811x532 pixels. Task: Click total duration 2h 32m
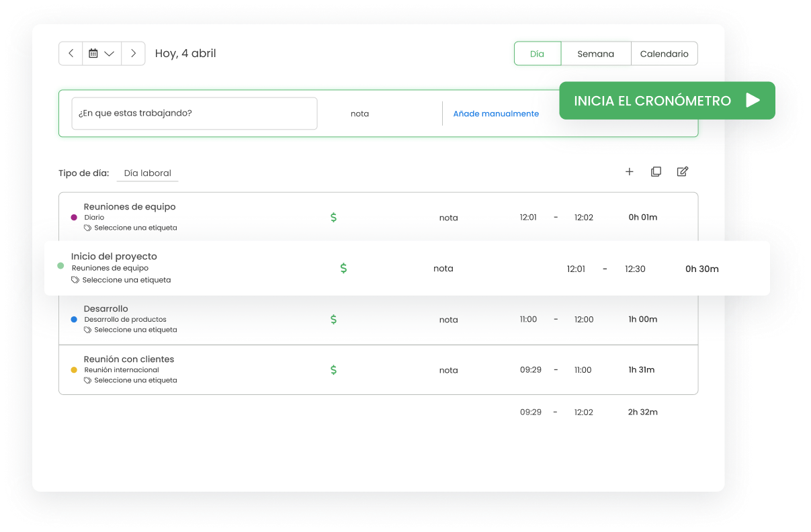pos(643,412)
